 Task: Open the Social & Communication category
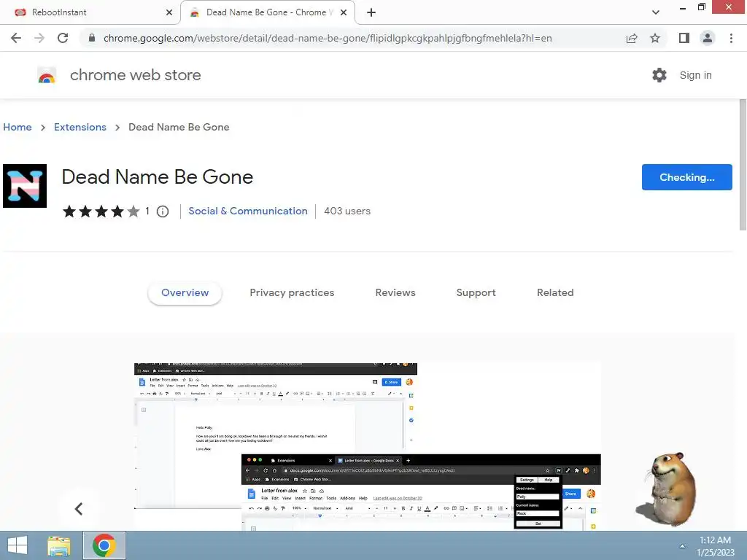point(248,211)
